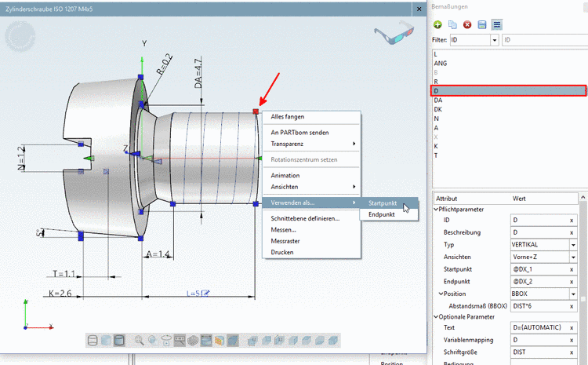Image resolution: width=588 pixels, height=365 pixels.
Task: Click the blue shaded plane icon
Action: (x=233, y=341)
